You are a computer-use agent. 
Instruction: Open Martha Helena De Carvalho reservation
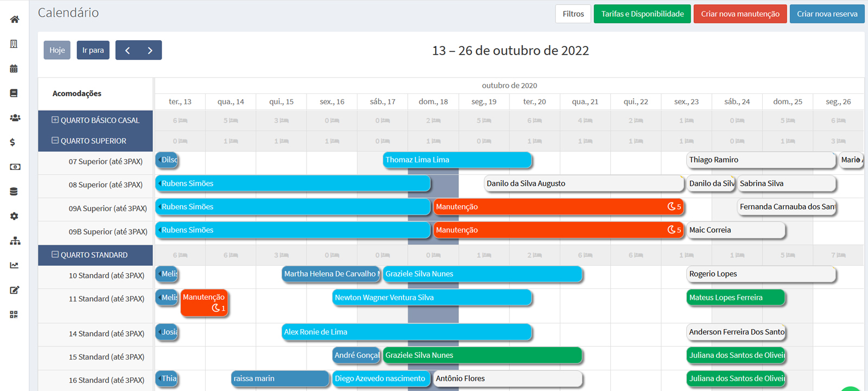click(331, 274)
